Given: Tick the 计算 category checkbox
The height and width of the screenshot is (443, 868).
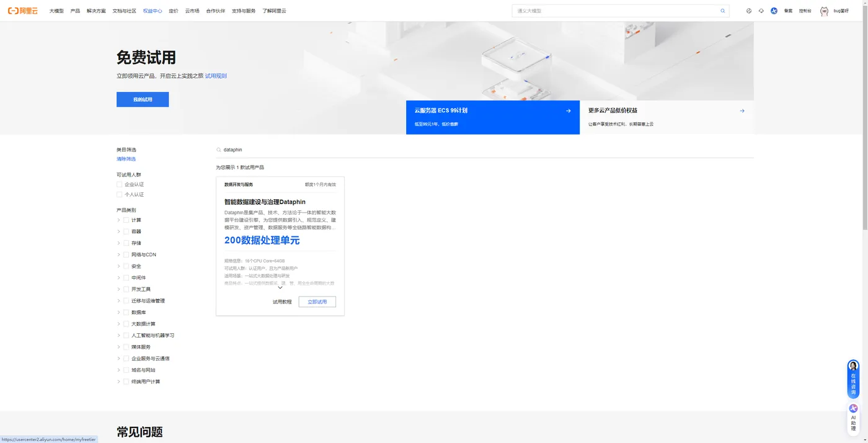Looking at the screenshot, I should pos(126,220).
